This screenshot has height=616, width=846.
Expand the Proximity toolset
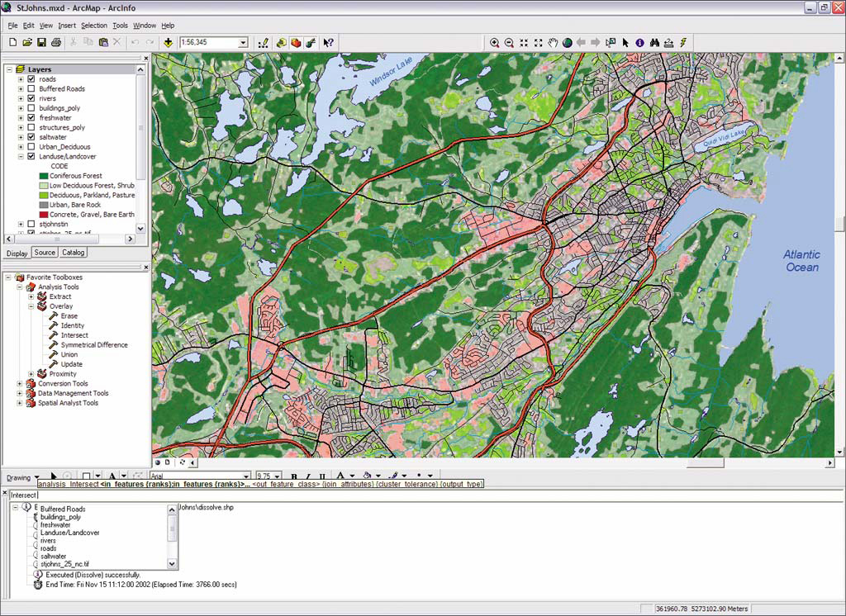click(x=31, y=374)
